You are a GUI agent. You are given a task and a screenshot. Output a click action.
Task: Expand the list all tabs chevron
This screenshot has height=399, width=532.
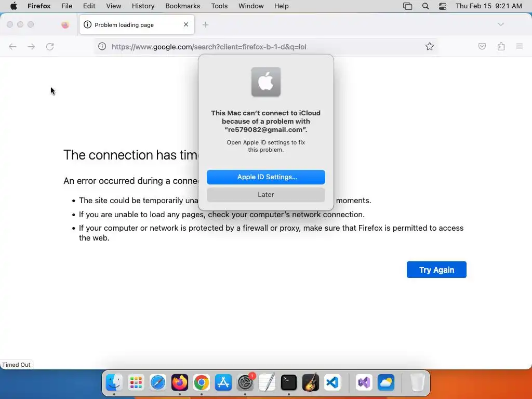[x=500, y=24]
